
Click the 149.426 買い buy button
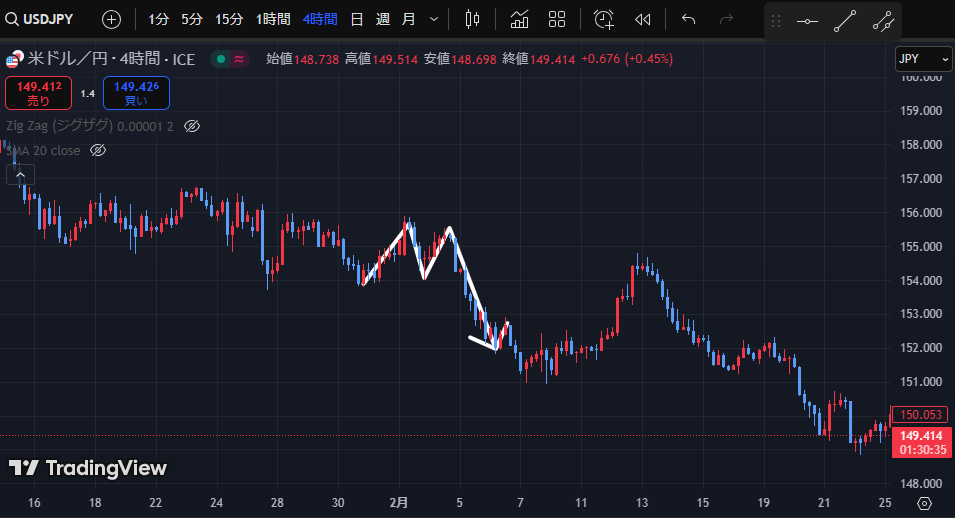(x=136, y=93)
